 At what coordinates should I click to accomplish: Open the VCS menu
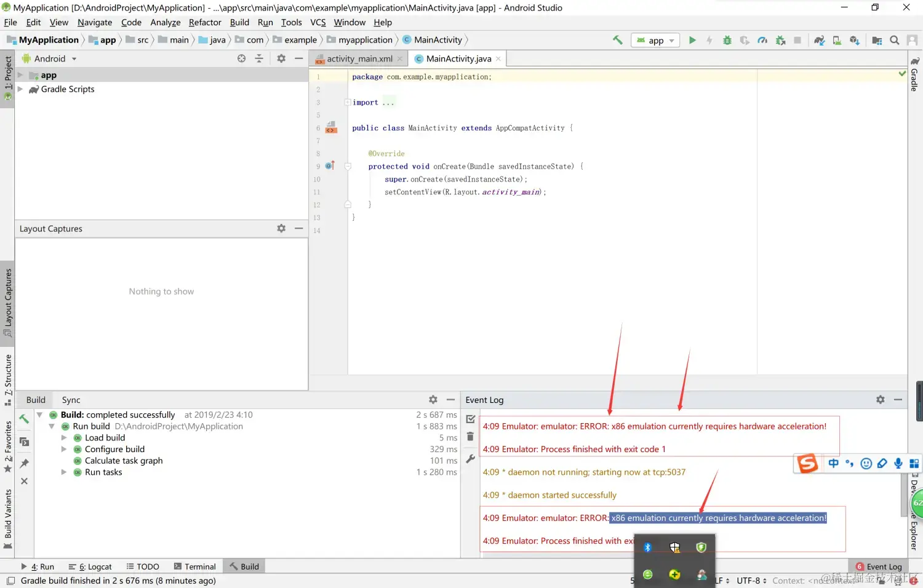pos(318,22)
